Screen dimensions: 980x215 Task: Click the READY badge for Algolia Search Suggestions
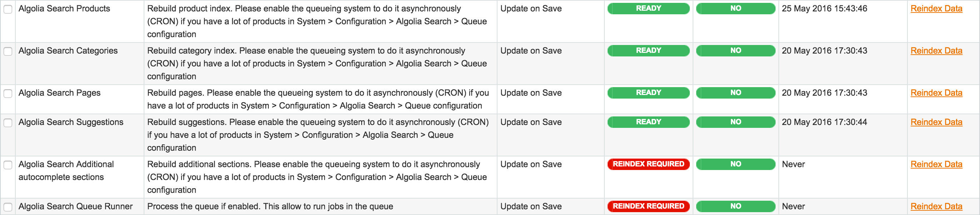point(648,122)
